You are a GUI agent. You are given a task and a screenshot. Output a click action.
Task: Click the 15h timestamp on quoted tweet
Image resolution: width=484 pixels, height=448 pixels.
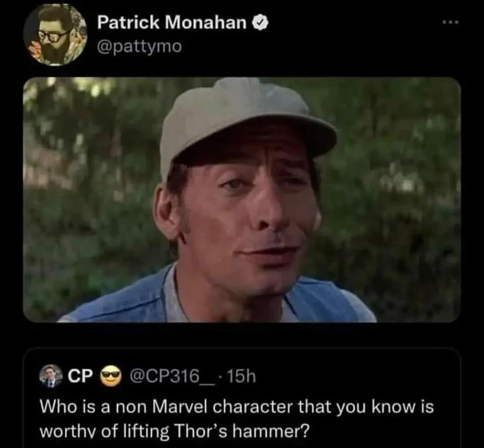241,375
